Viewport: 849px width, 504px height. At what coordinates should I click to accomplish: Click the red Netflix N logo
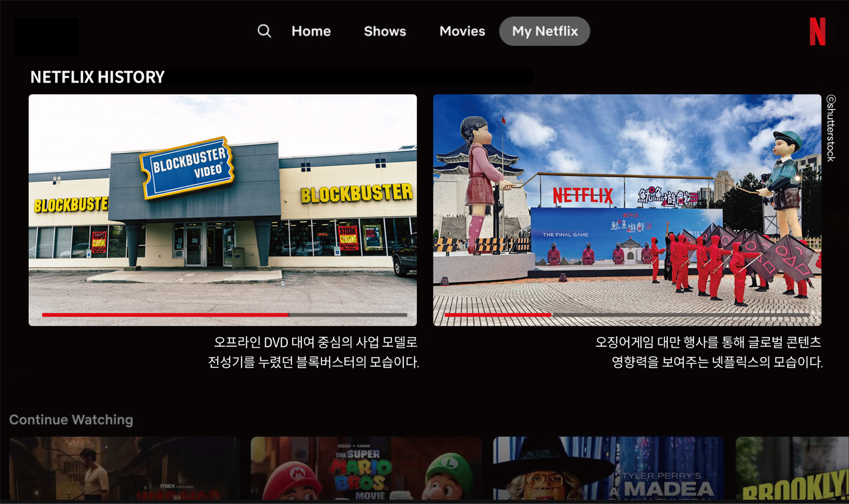[817, 32]
